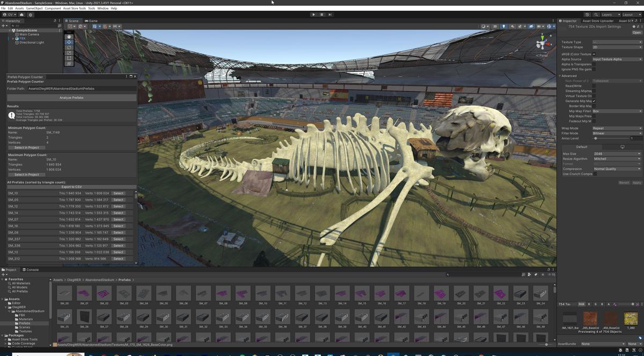Uncheck Generate Mip Maps
This screenshot has width=644, height=356.
click(594, 101)
